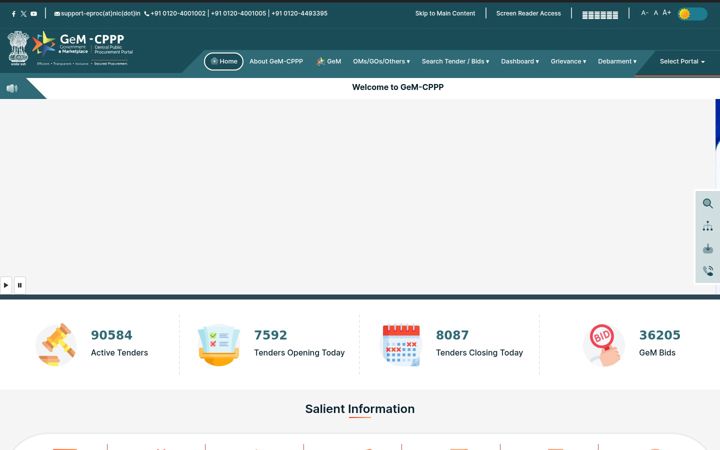Click the language switch link in top bar
The width and height of the screenshot is (720, 450).
(x=600, y=15)
